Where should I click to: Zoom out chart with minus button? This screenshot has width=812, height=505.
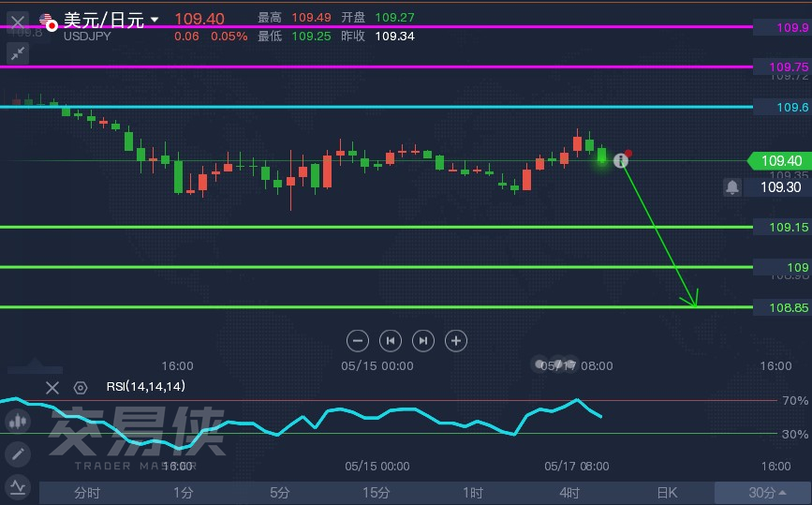click(358, 341)
